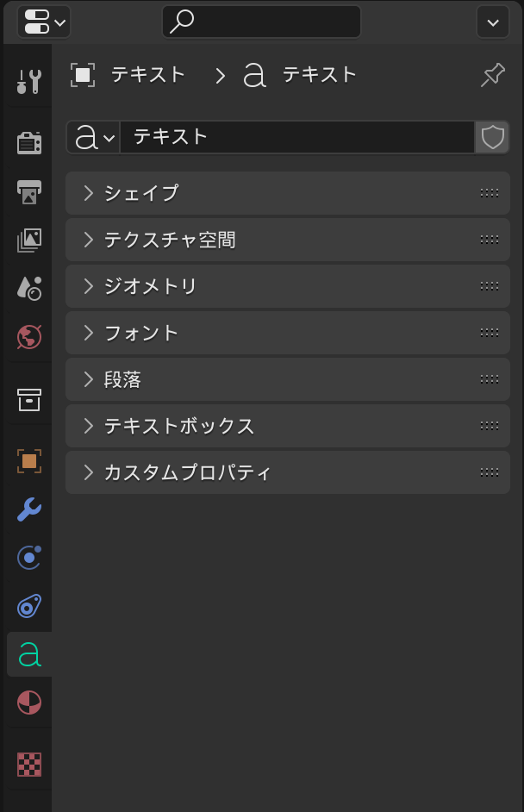Open the Render properties tab
Viewport: 524px width, 812px height.
tap(28, 143)
